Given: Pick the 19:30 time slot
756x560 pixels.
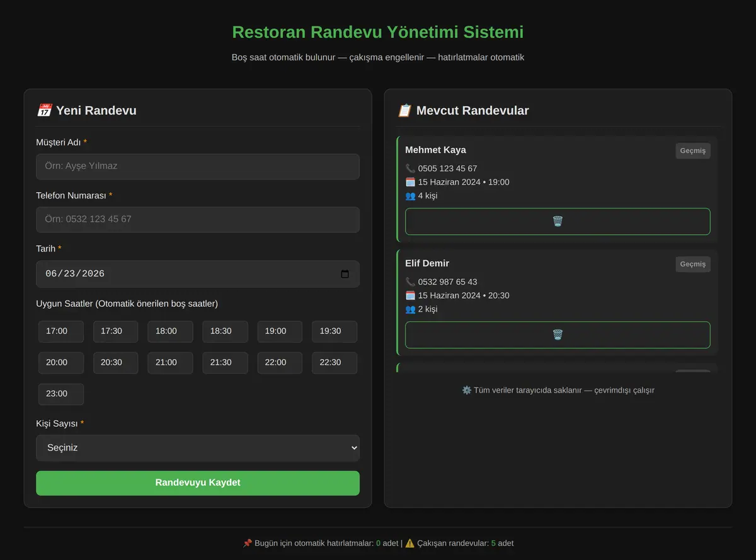Looking at the screenshot, I should click(x=335, y=331).
